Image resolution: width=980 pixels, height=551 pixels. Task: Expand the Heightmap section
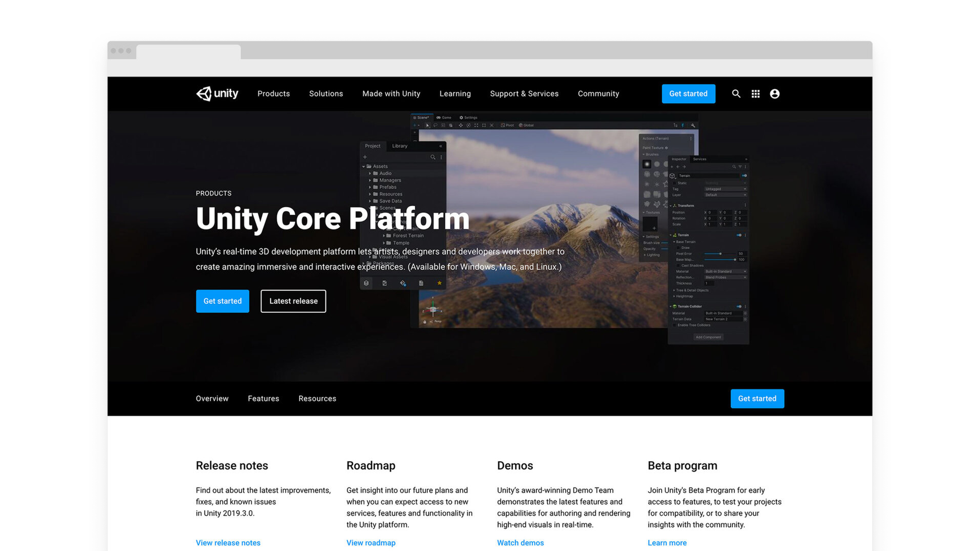[x=674, y=296]
